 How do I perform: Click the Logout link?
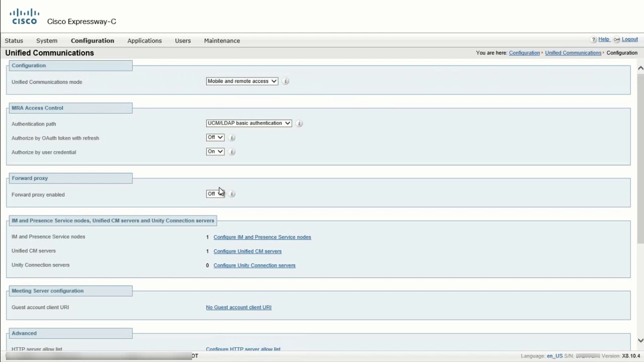(630, 39)
